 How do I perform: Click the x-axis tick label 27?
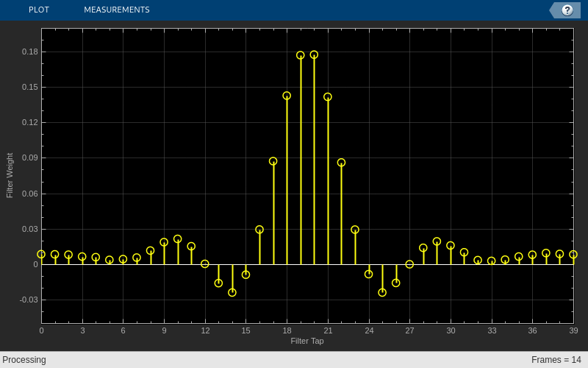(409, 330)
